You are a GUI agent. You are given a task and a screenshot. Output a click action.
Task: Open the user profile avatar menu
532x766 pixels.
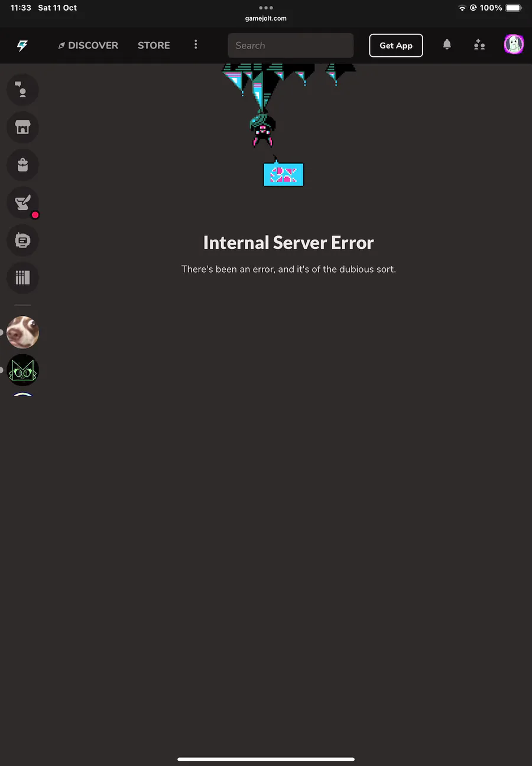[x=514, y=45]
